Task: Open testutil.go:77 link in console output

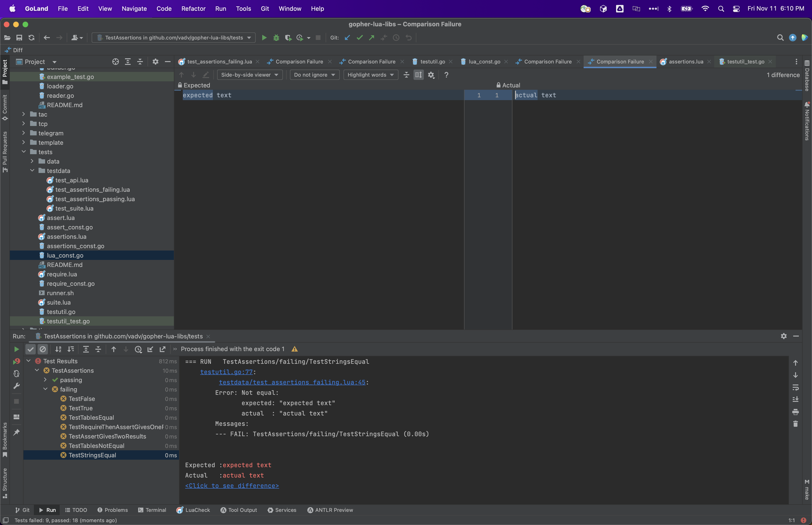Action: (226, 372)
